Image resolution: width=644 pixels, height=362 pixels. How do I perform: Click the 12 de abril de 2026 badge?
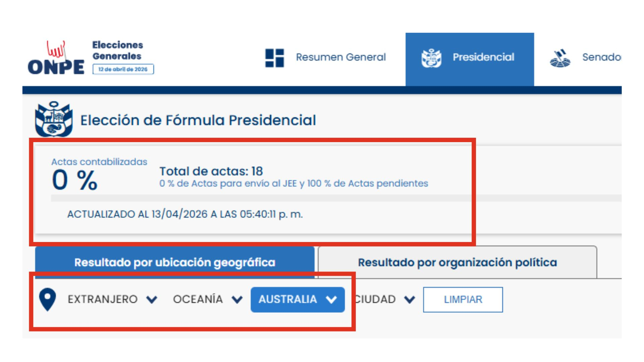[123, 69]
